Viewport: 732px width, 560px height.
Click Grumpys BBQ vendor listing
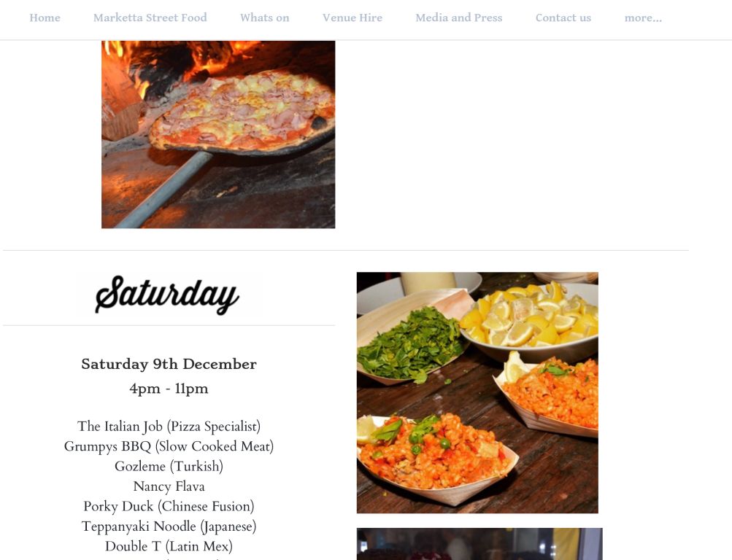169,446
